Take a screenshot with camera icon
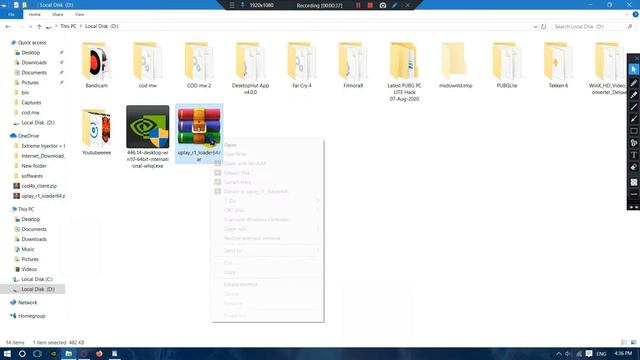 point(382,5)
